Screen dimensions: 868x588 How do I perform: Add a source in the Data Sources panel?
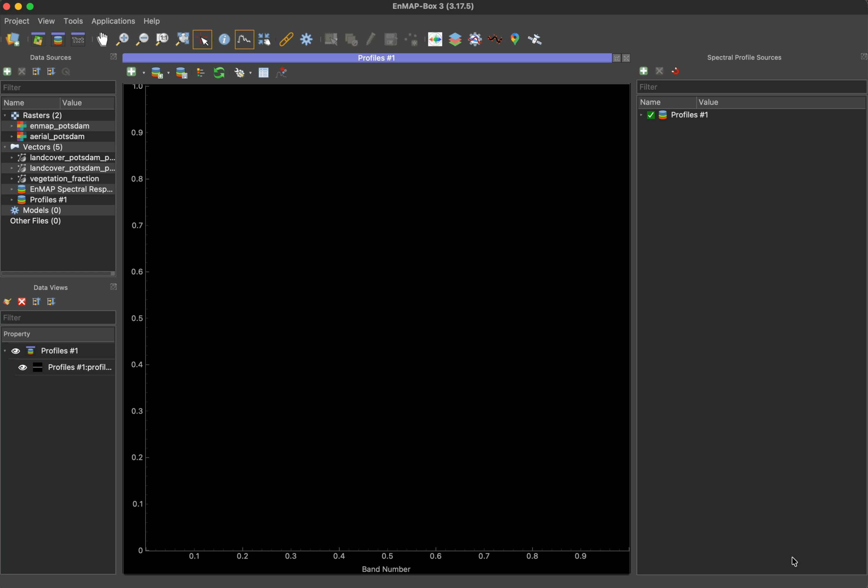tap(7, 71)
